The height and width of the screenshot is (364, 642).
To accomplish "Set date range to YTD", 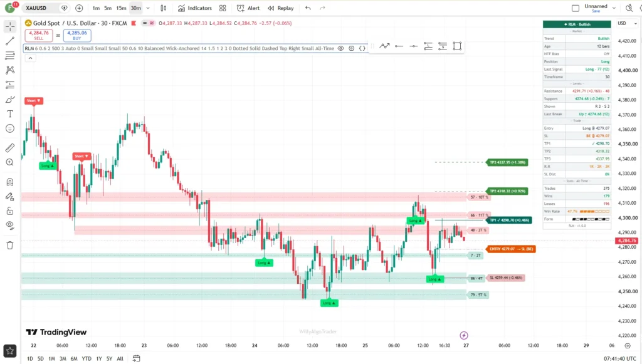I will (x=87, y=359).
